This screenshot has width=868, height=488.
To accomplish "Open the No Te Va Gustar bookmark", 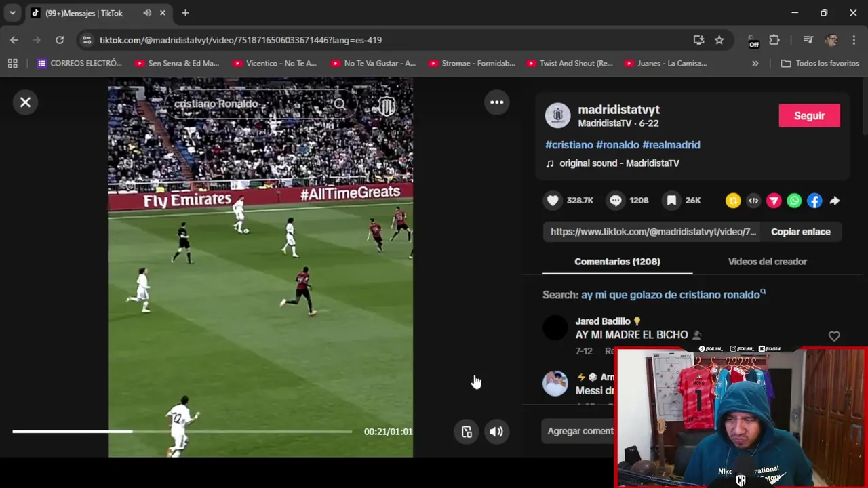I will (x=373, y=64).
